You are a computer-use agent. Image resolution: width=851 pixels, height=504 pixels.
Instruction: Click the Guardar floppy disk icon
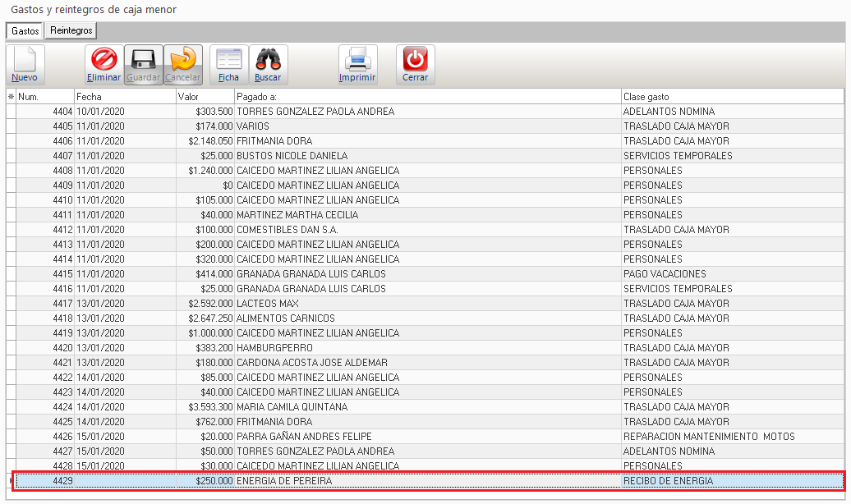(144, 64)
